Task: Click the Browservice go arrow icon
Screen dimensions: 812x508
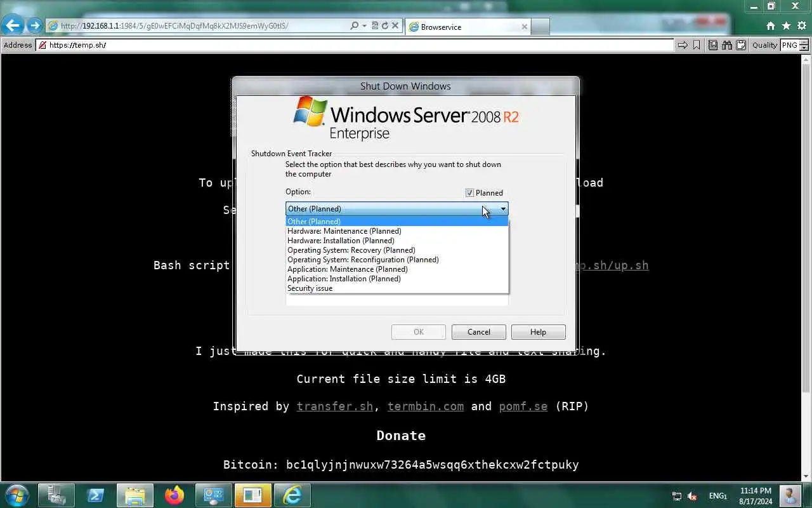Action: [683, 45]
